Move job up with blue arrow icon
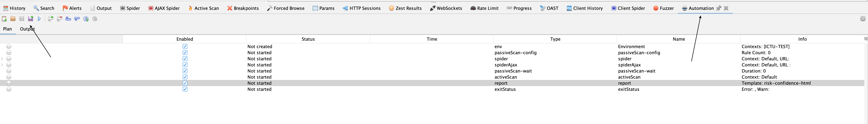 [68, 19]
